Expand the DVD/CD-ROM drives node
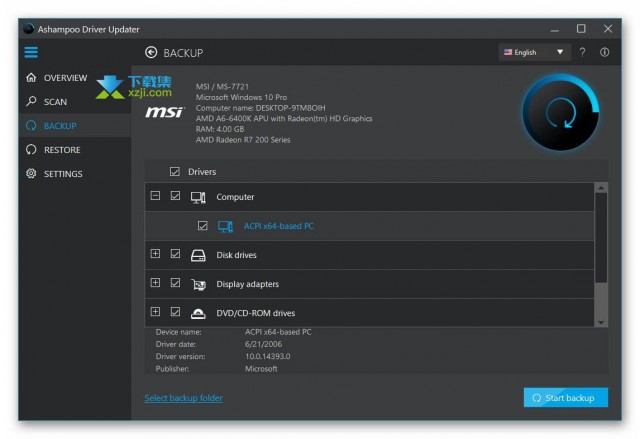Viewport: 640px width, 439px height. click(x=155, y=312)
